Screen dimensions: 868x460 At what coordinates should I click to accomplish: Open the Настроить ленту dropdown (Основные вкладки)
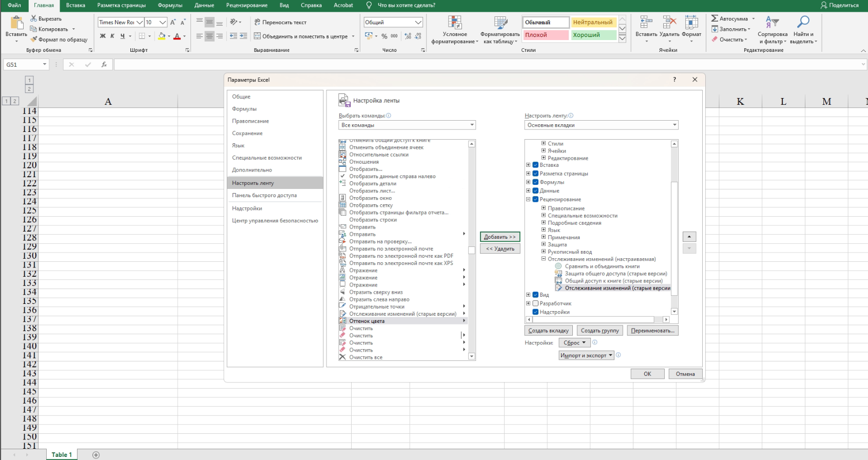pos(601,125)
